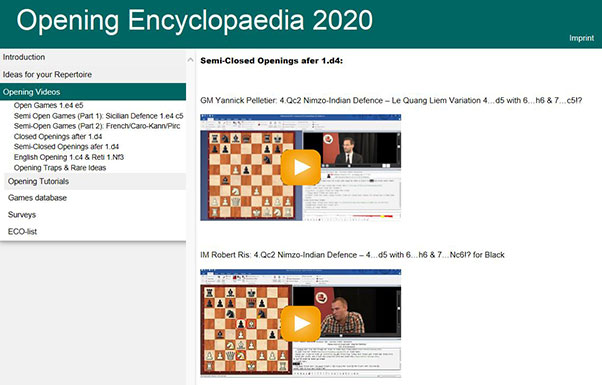This screenshot has width=602, height=385.
Task: Collapse the Opening Videos section
Action: tap(93, 92)
